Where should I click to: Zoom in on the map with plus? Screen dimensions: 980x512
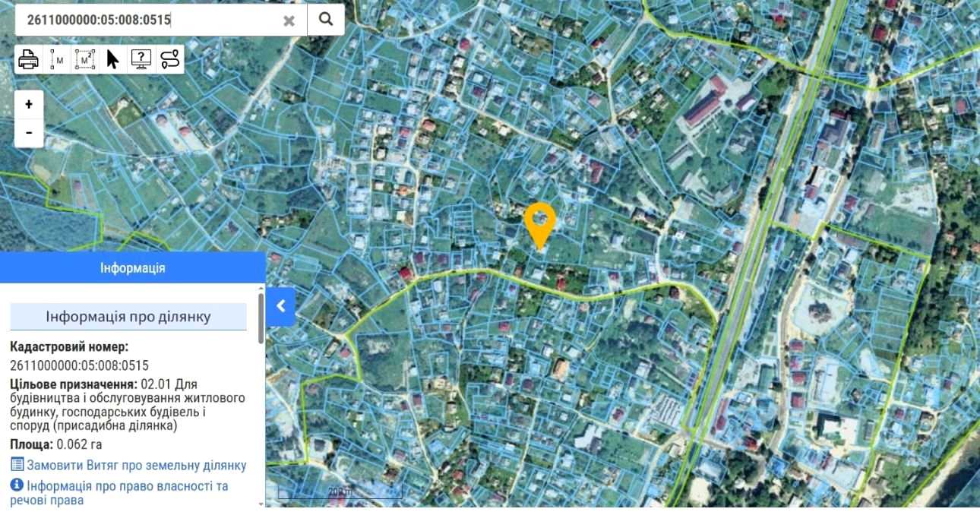tap(29, 105)
